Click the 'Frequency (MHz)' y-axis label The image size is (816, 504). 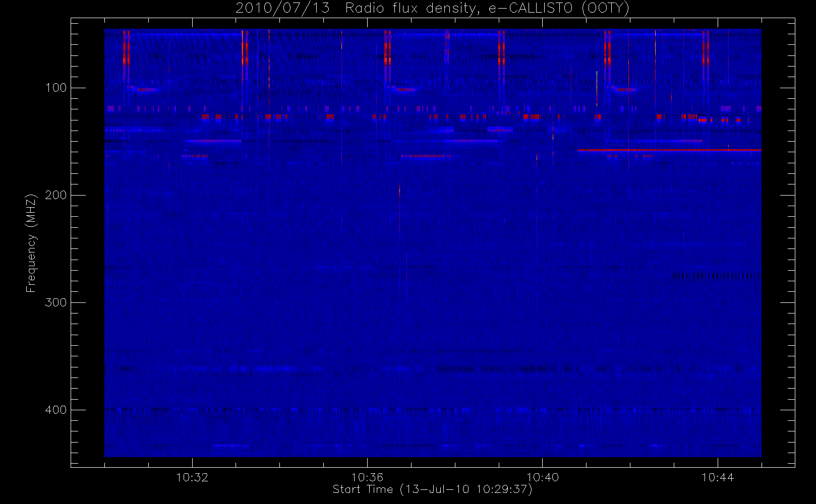[x=31, y=243]
